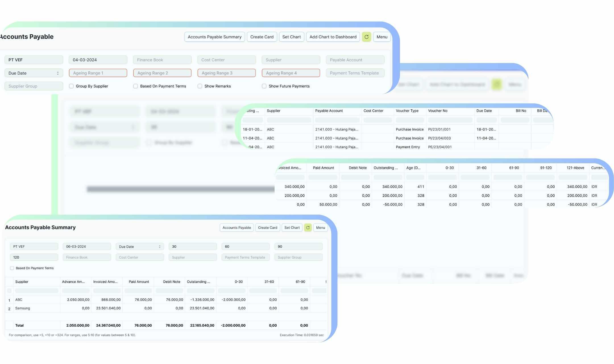Click the Supplier Group field in top filters
The height and width of the screenshot is (364, 614).
point(34,86)
